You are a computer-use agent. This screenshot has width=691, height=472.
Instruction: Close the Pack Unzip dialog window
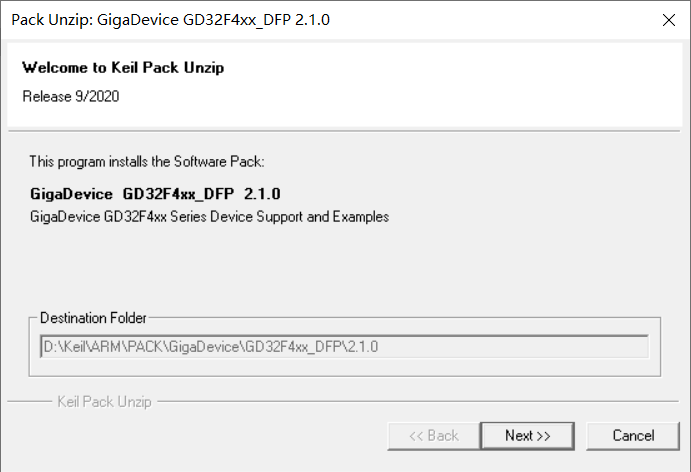[x=667, y=19]
